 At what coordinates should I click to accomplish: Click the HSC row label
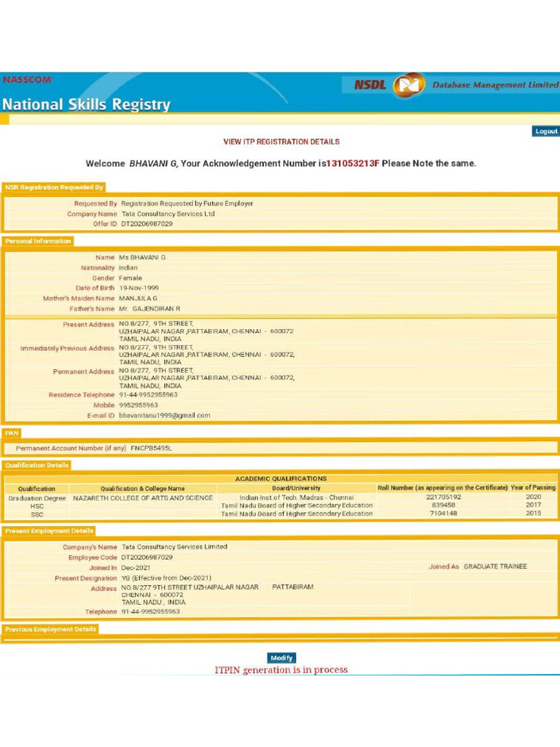[x=36, y=506]
